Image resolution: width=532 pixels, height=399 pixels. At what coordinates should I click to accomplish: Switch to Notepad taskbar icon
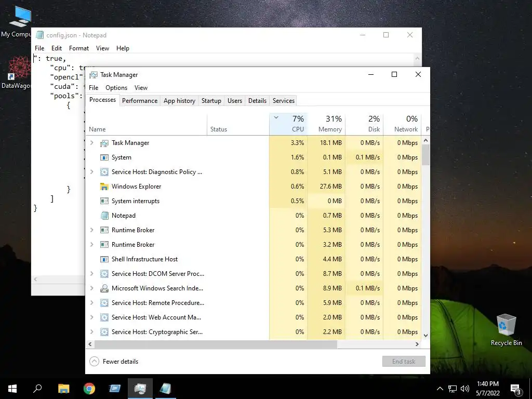[165, 389]
